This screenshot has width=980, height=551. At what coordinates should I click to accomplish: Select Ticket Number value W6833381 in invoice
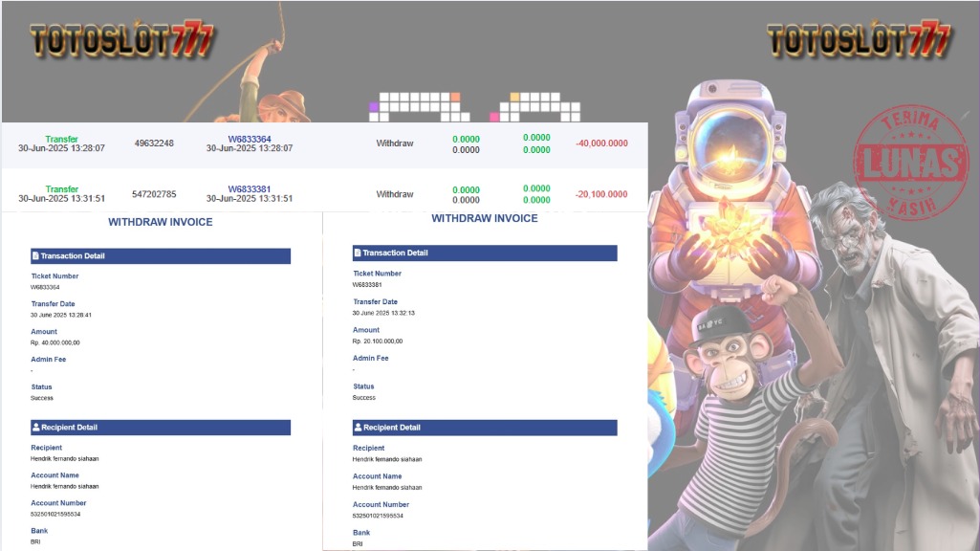(367, 284)
